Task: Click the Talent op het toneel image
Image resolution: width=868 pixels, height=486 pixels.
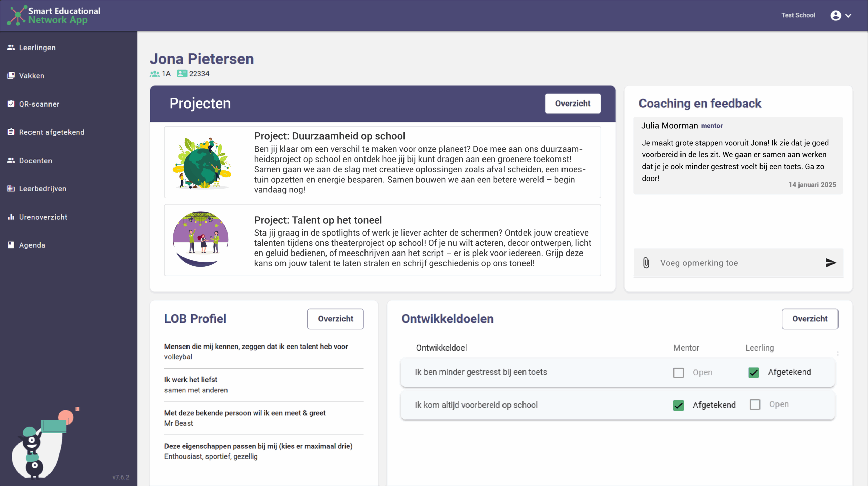Action: click(200, 239)
